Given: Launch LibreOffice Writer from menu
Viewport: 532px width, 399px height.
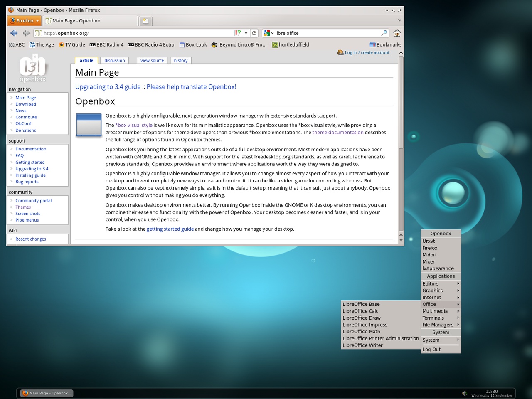Looking at the screenshot, I should 381,345.
